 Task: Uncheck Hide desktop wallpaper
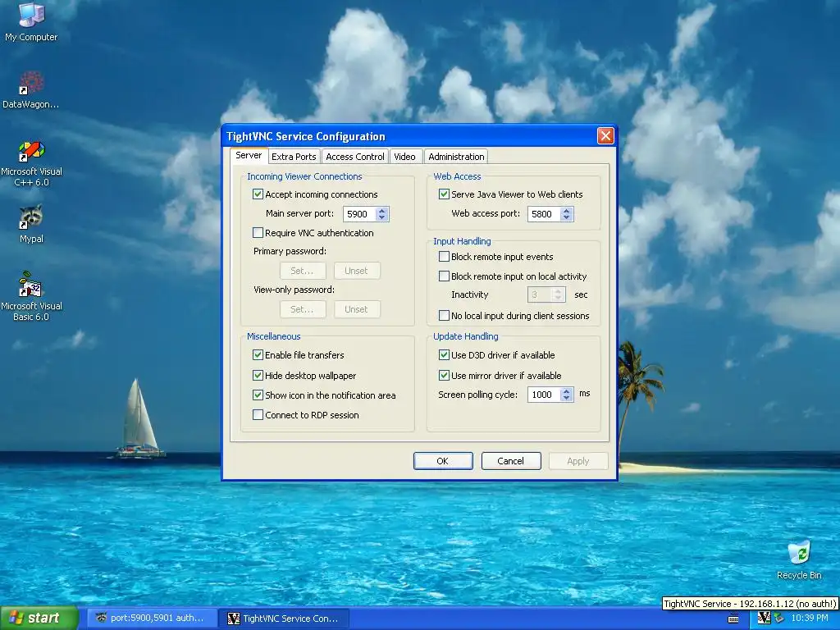258,376
